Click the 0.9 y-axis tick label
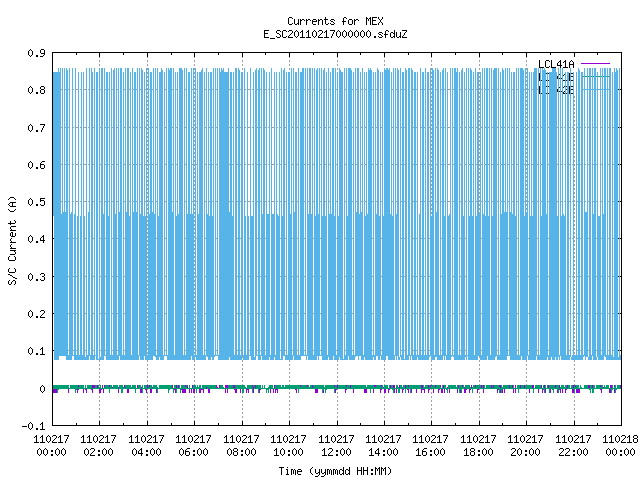640x480 pixels. (x=36, y=53)
